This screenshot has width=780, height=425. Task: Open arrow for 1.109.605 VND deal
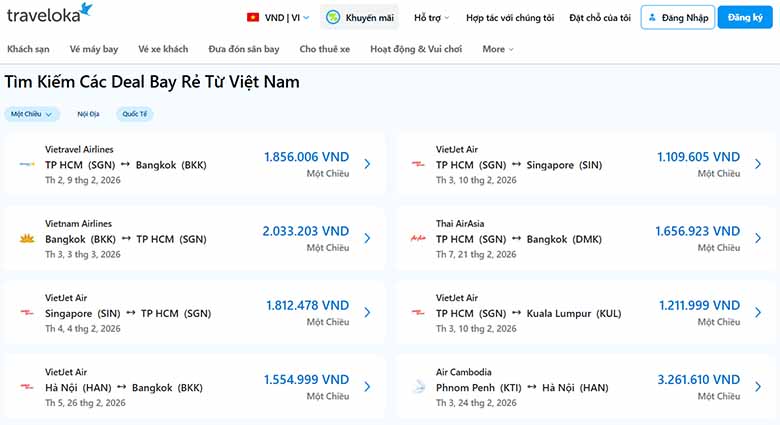(x=758, y=164)
